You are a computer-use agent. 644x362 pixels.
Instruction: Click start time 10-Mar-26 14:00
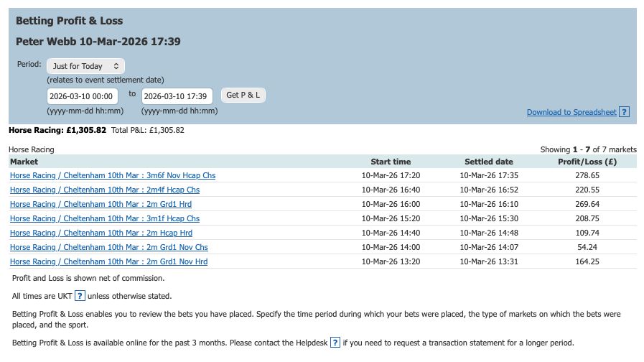[x=391, y=247]
